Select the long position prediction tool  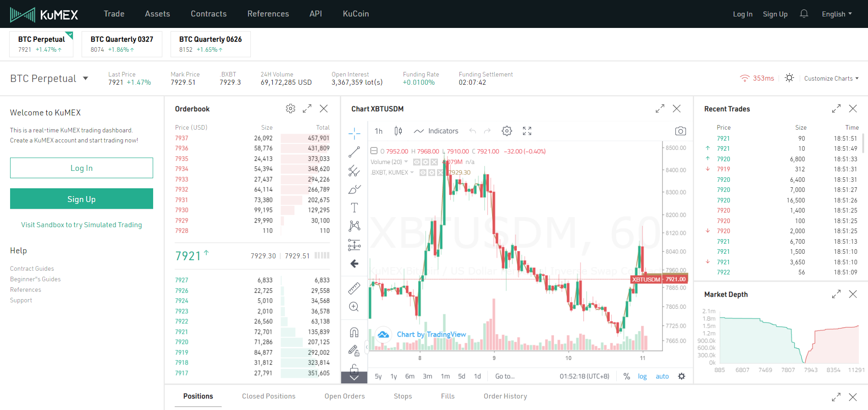354,245
